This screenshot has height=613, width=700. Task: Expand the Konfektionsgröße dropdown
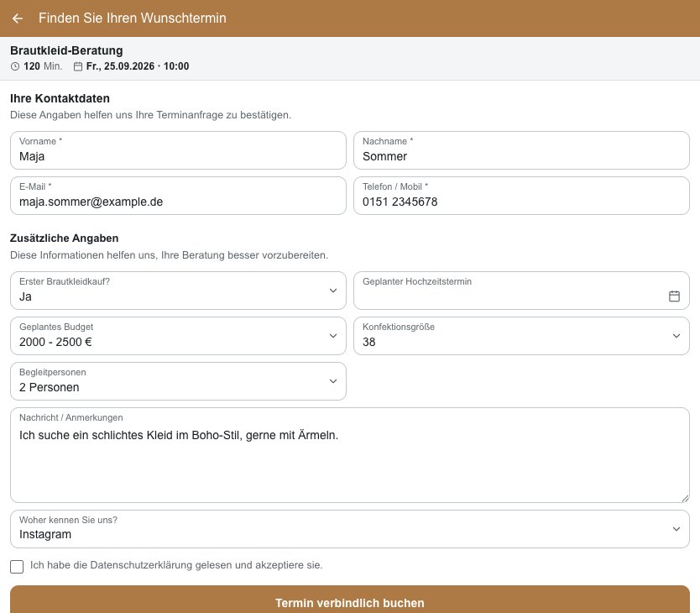pos(521,336)
